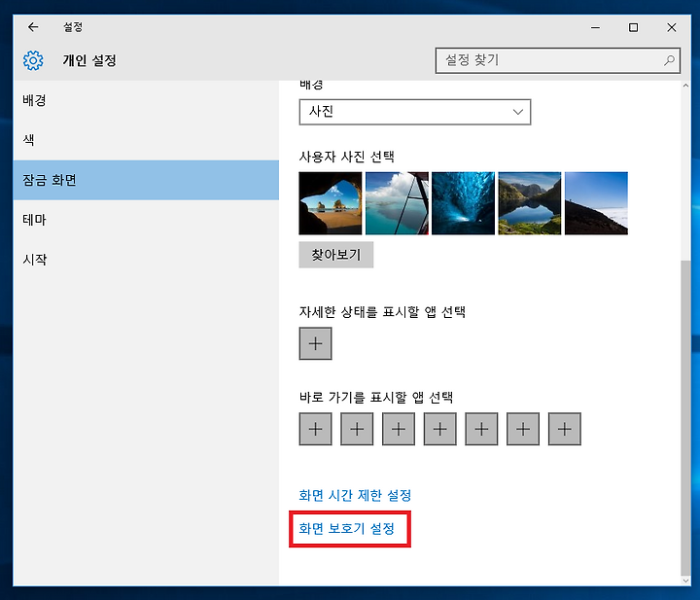
Task: Click the 찾아보기 button
Action: pos(336,255)
